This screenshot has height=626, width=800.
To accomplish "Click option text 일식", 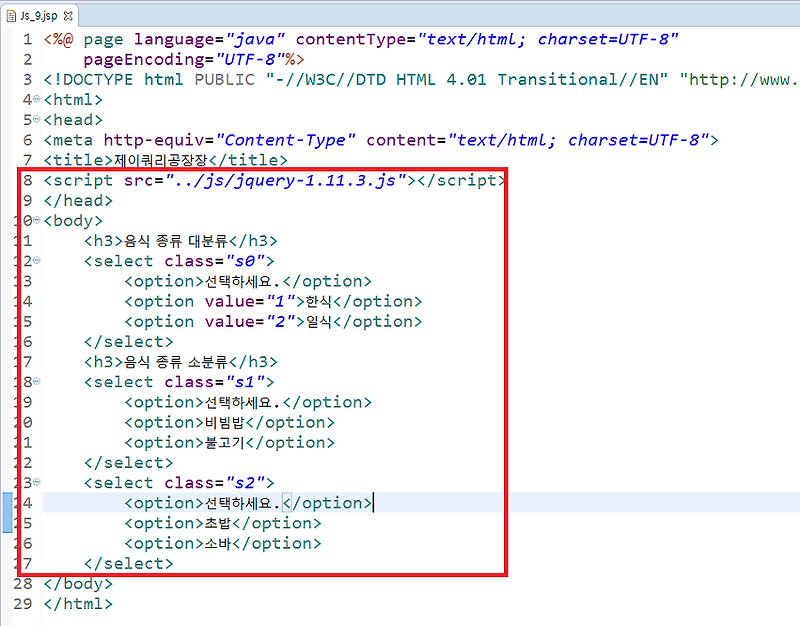I will pyautogui.click(x=319, y=322).
